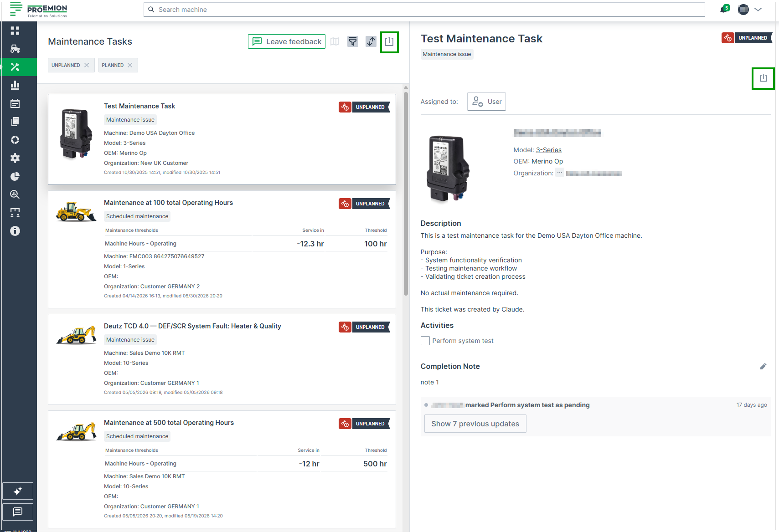The image size is (779, 532).
Task: Select Maintenance at 500 total Operating Hours task
Action: 222,469
